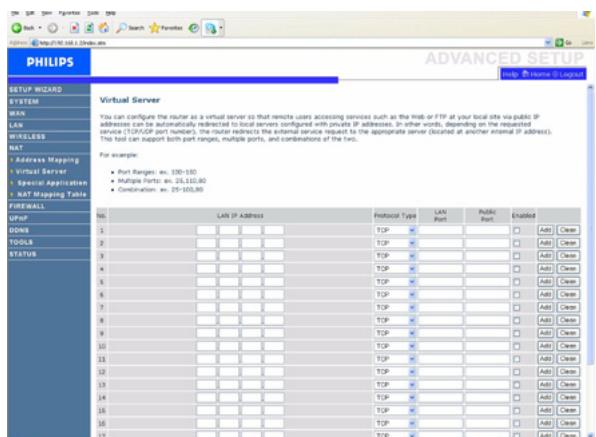Viewport: 596px width, 437px height.
Task: Enable virtual server entry 9 checkbox
Action: [x=517, y=334]
